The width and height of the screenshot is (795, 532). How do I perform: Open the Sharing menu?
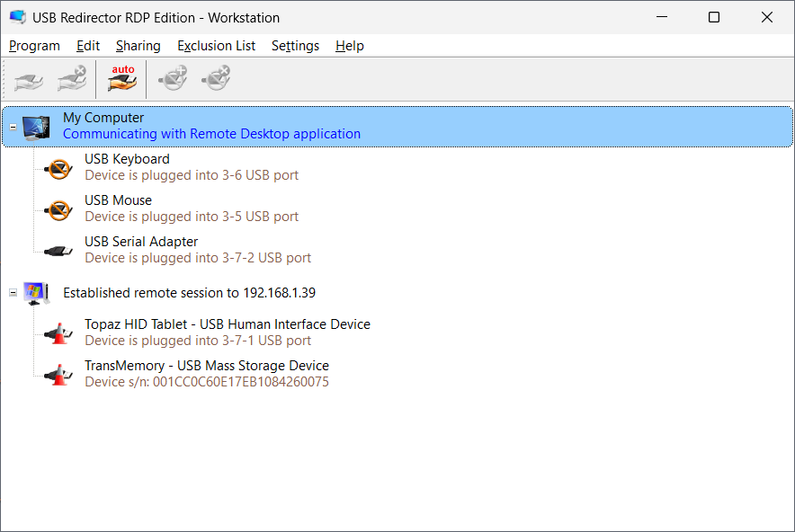[138, 46]
